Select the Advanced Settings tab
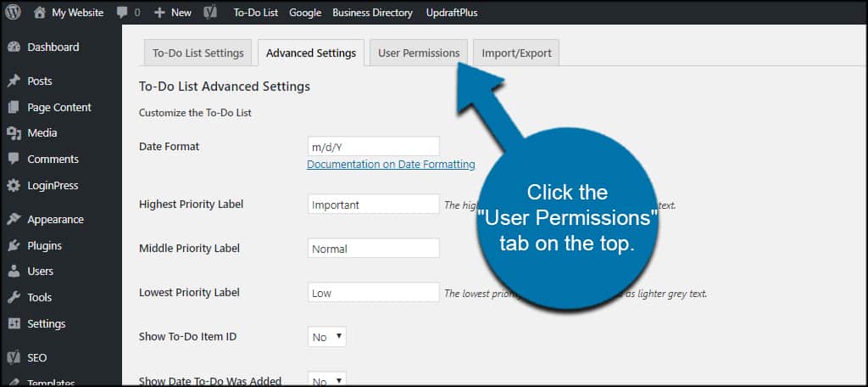Viewport: 868px width, 387px height. coord(311,53)
